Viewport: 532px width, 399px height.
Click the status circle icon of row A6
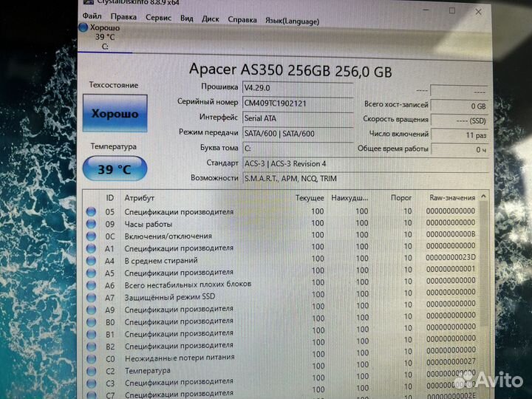tap(91, 285)
